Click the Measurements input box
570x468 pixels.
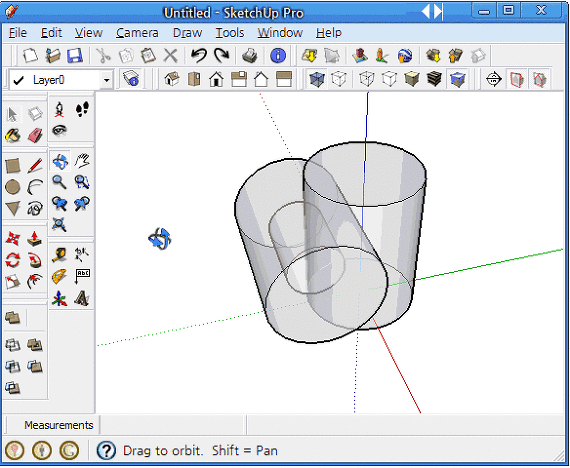click(x=172, y=425)
